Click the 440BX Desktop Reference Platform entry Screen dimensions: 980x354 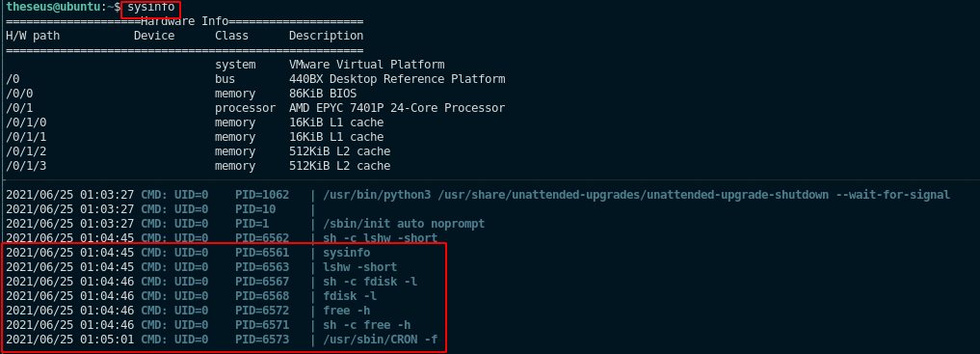point(397,79)
